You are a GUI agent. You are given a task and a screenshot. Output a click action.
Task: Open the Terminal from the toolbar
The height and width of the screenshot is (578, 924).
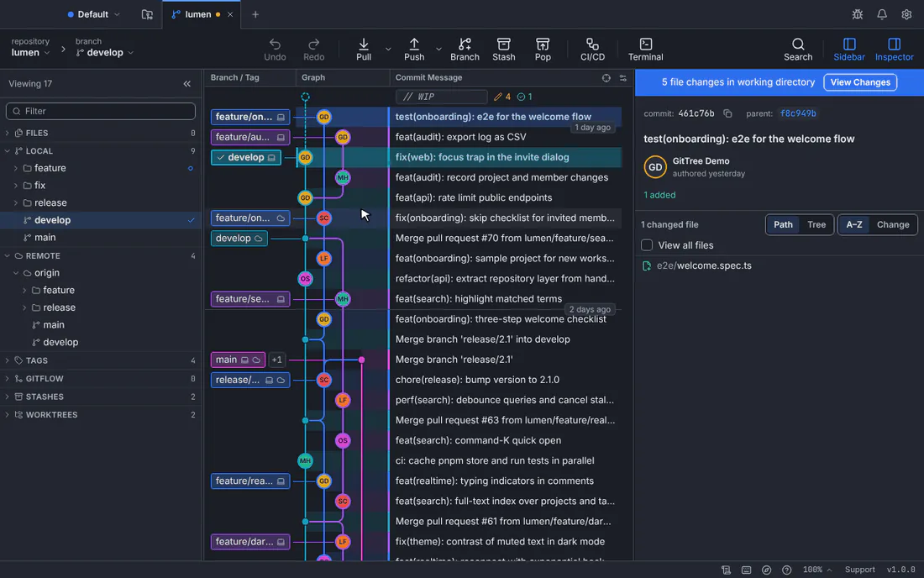[645, 50]
